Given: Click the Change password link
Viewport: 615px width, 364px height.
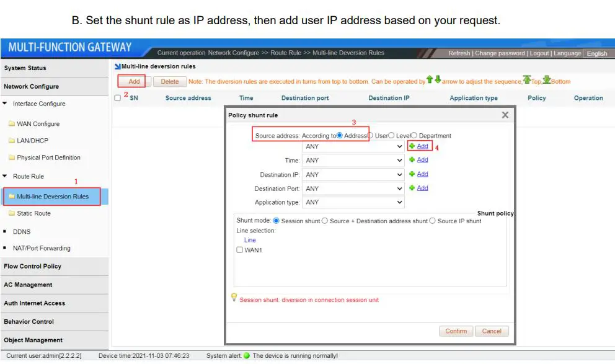Looking at the screenshot, I should pos(500,53).
